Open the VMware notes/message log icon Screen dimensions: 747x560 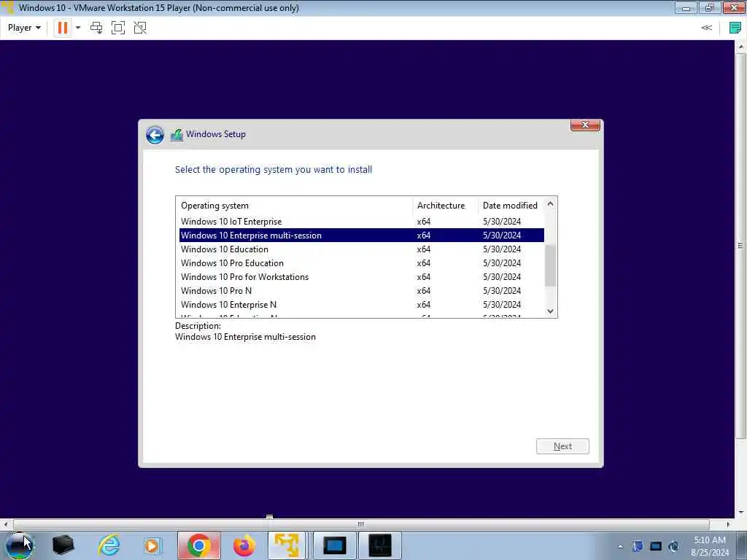coord(735,28)
